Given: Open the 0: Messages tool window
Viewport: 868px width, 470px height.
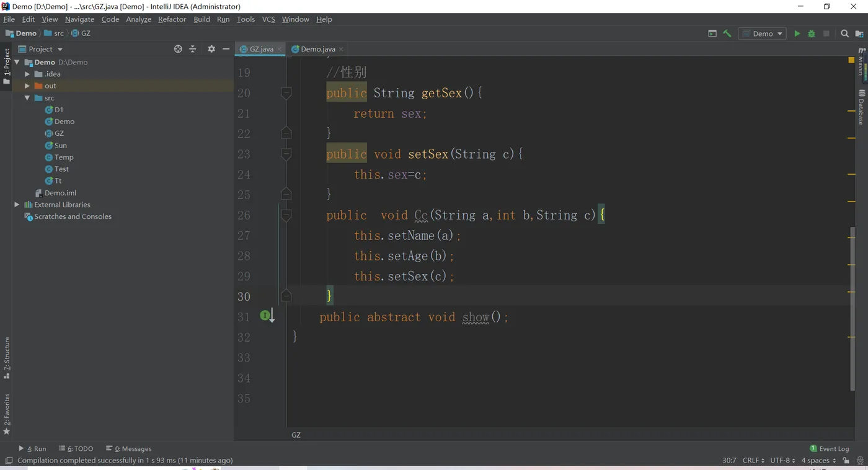Looking at the screenshot, I should coord(129,448).
